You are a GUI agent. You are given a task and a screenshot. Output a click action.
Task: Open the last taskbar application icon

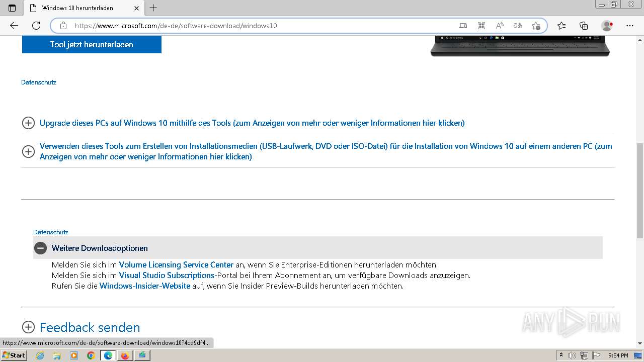click(x=142, y=355)
